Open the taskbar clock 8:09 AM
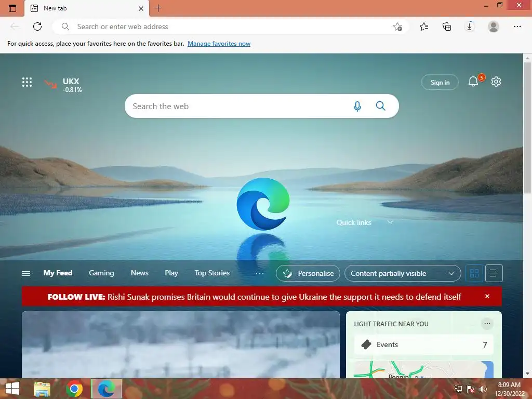Viewport: 532px width, 399px height. tap(509, 389)
